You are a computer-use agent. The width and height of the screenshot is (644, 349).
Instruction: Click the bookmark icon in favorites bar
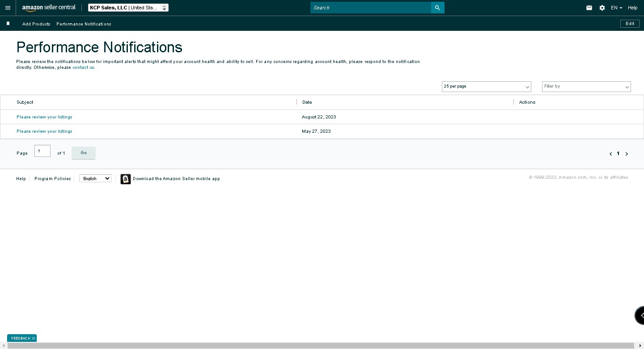8,24
